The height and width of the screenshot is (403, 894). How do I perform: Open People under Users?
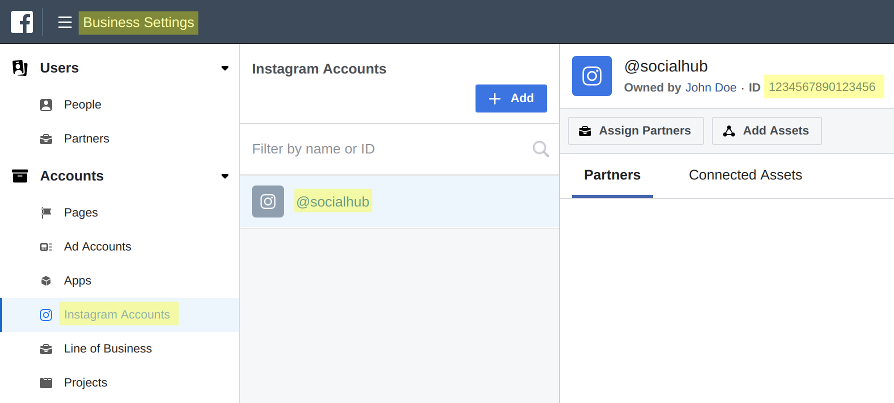pos(82,105)
